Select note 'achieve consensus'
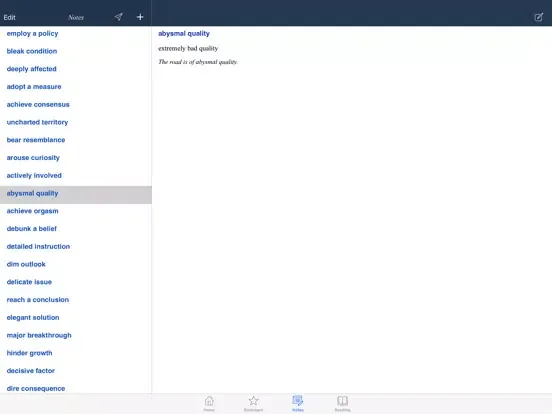This screenshot has width=552, height=414. [x=76, y=105]
